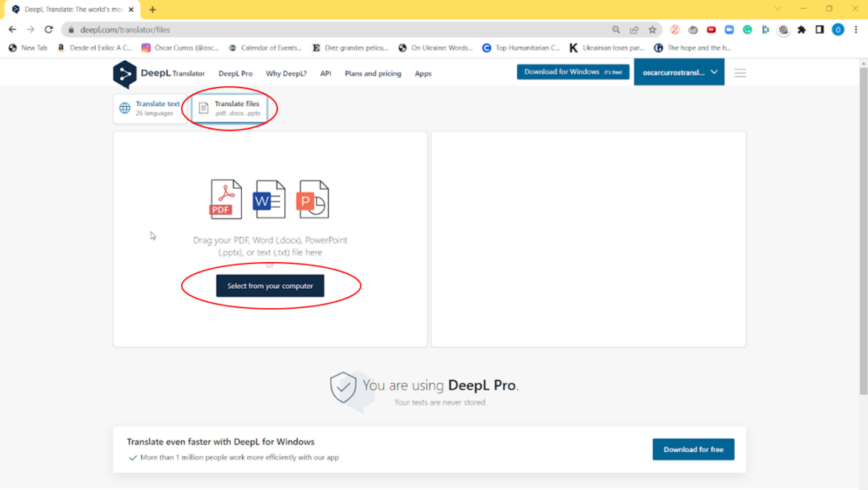The height and width of the screenshot is (490, 868).
Task: Open the Why DeepL? menu item
Action: (x=286, y=73)
